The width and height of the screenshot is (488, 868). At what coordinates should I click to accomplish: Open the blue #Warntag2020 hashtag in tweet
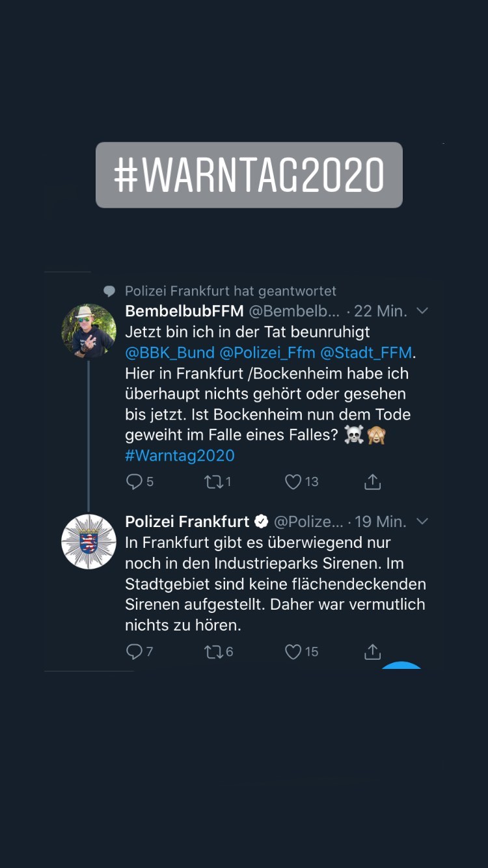(180, 455)
